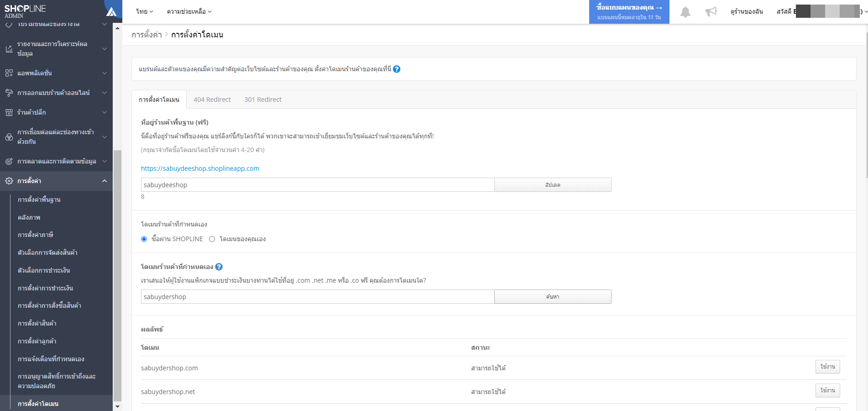Click the online store design paint-roller icon
The image size is (868, 411).
[x=9, y=93]
